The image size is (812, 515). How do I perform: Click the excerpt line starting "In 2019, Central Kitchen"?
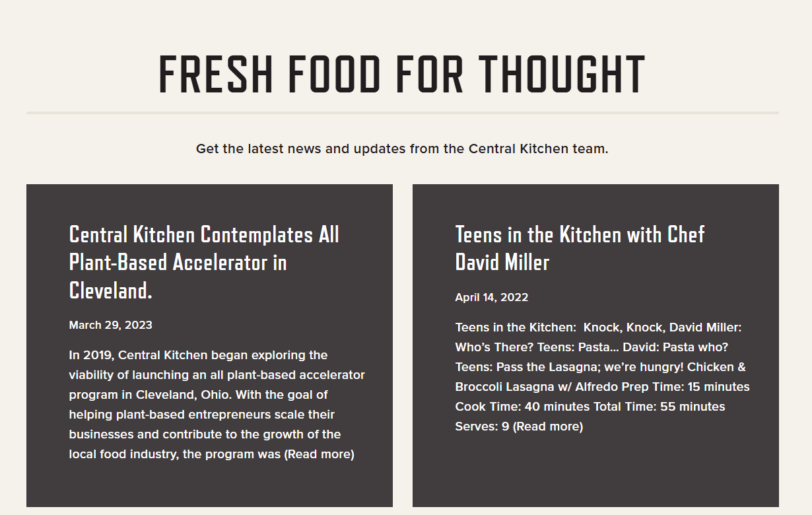(198, 355)
